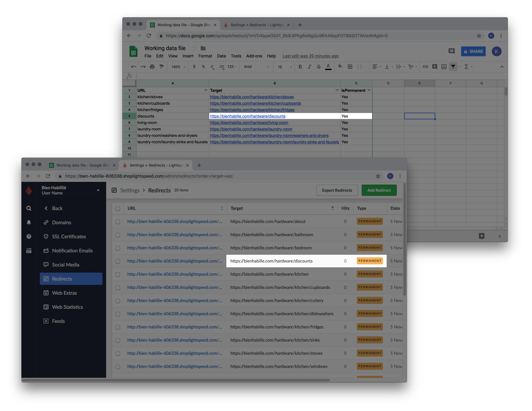The image size is (532, 411).
Task: Toggle filter icon in Sheets toolbar
Action: 453,67
